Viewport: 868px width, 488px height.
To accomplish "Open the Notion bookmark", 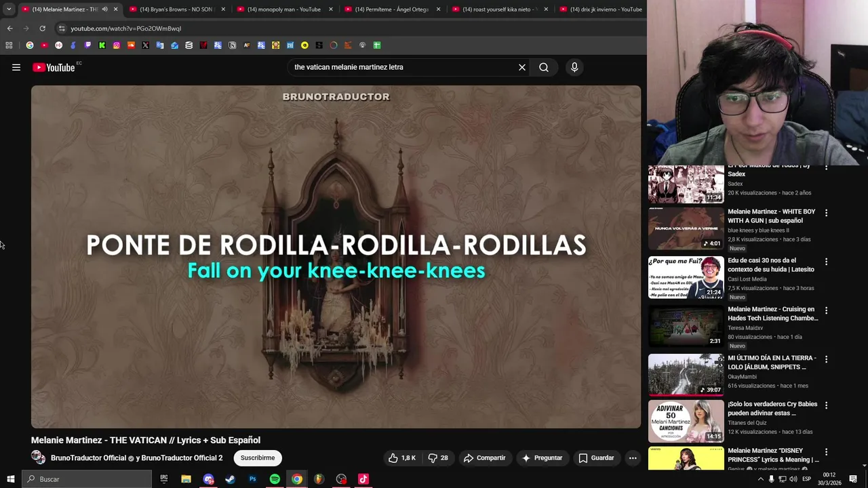I will tap(232, 45).
